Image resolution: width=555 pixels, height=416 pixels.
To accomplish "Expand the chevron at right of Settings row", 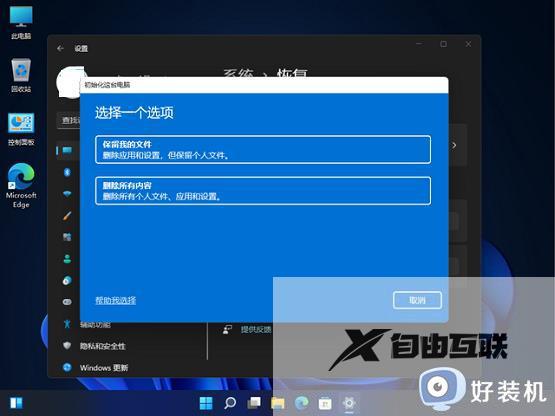I will point(454,145).
